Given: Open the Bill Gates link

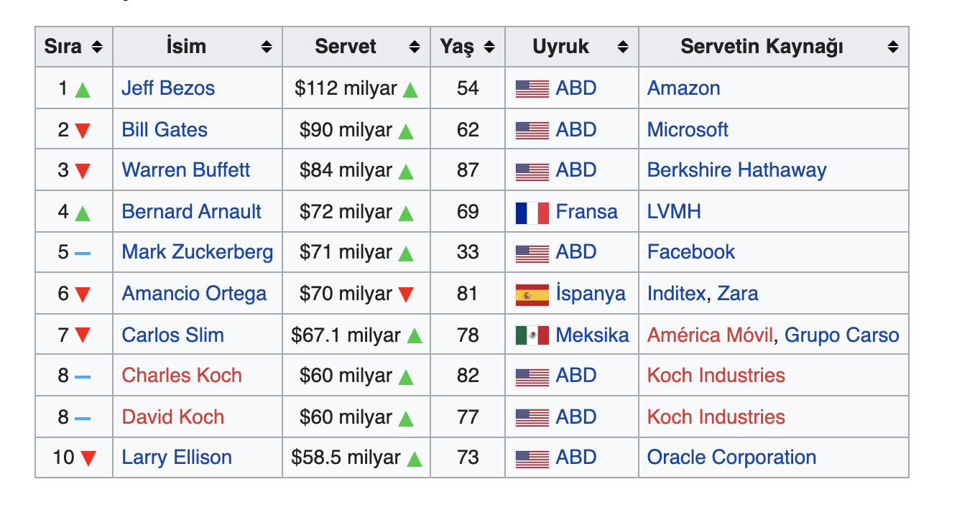Looking at the screenshot, I should [x=165, y=130].
